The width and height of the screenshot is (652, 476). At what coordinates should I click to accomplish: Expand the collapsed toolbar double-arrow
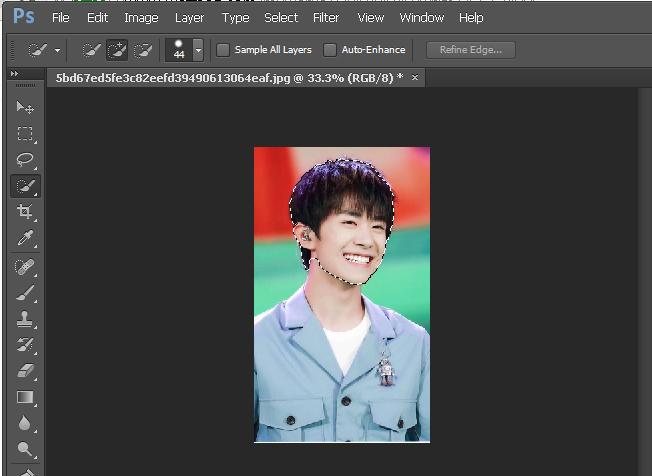tap(14, 75)
